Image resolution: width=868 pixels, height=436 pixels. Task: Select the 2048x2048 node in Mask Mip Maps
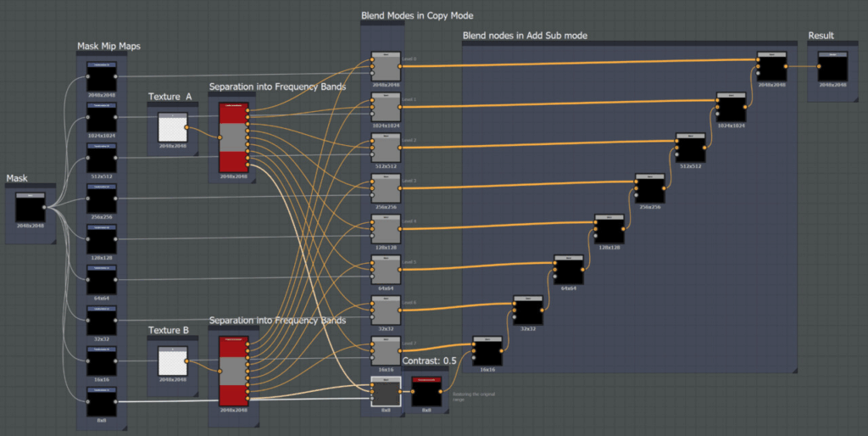coord(102,76)
